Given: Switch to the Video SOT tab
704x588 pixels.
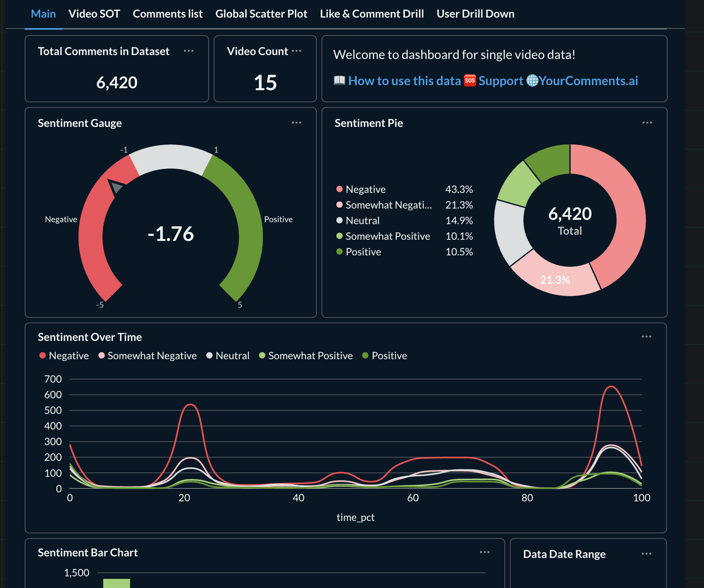Looking at the screenshot, I should 94,14.
